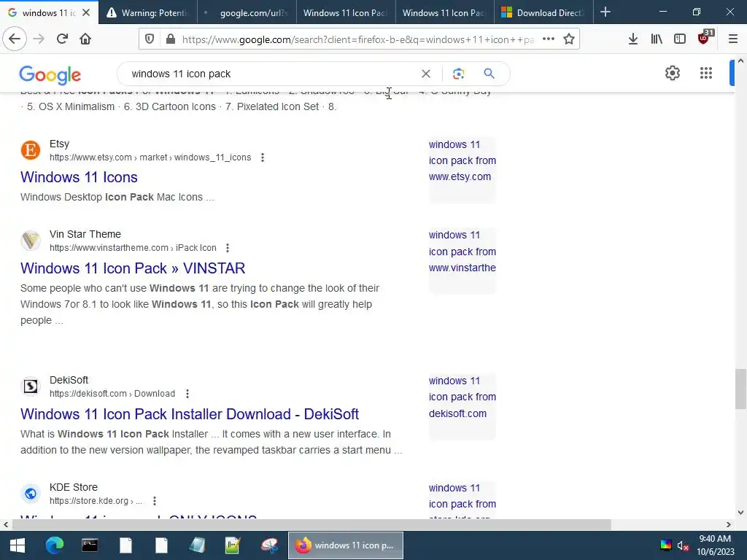Submit search with magnifier icon
The width and height of the screenshot is (747, 560).
pyautogui.click(x=489, y=74)
